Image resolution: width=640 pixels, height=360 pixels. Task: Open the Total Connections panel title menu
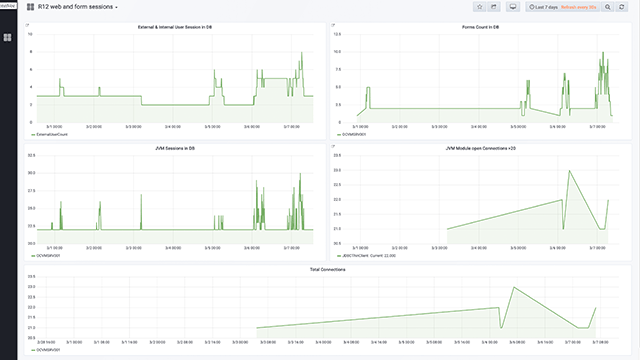[327, 269]
